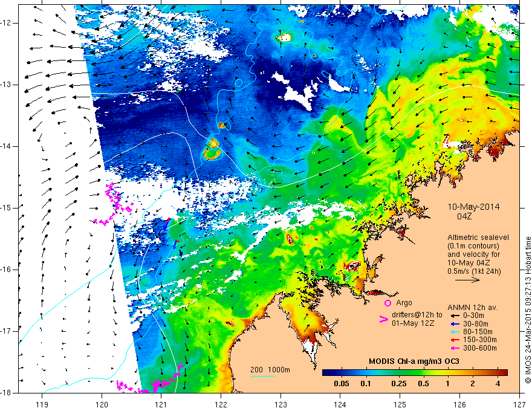Click the longitude axis label 120
The image size is (532, 411).
(x=102, y=404)
